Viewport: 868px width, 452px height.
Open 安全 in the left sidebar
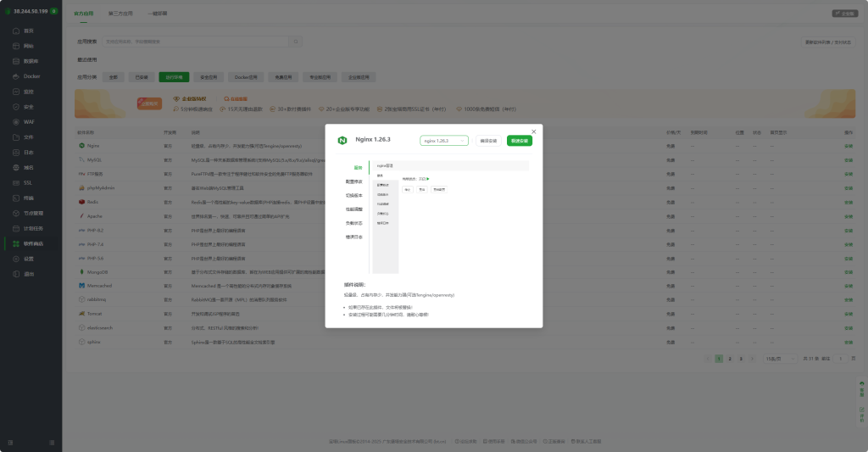pos(28,107)
